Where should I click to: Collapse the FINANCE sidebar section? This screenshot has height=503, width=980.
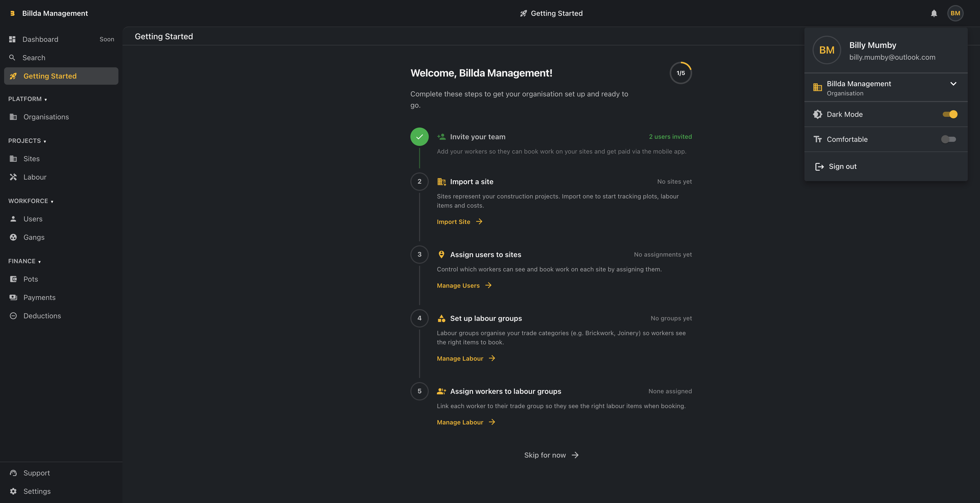pyautogui.click(x=24, y=261)
